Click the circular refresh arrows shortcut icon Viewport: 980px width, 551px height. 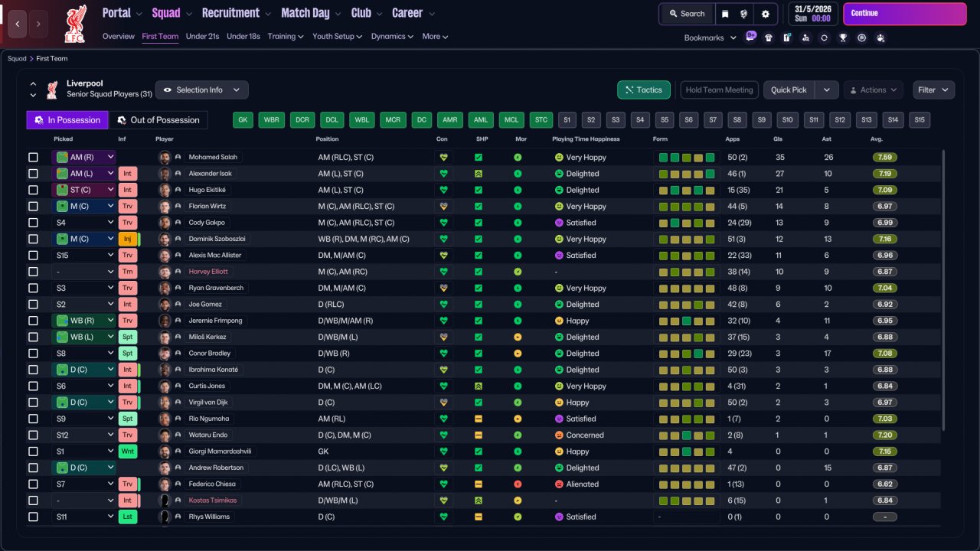point(824,37)
